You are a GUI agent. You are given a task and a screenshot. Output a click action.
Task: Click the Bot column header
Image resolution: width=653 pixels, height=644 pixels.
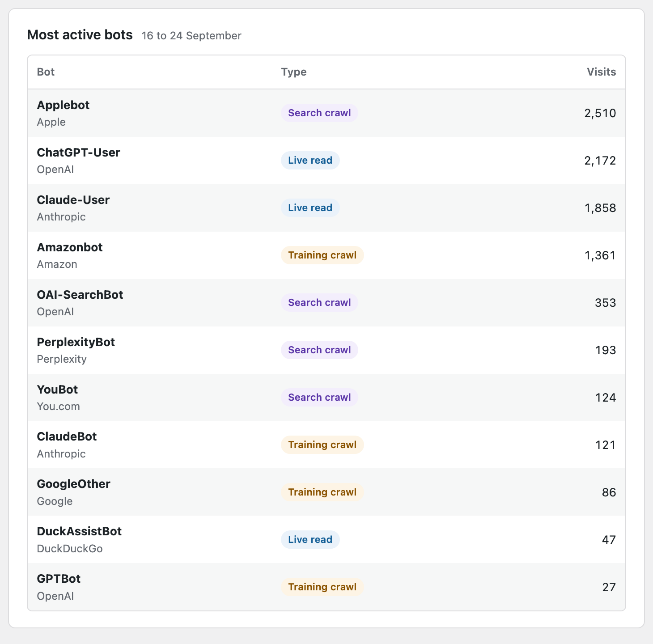46,72
